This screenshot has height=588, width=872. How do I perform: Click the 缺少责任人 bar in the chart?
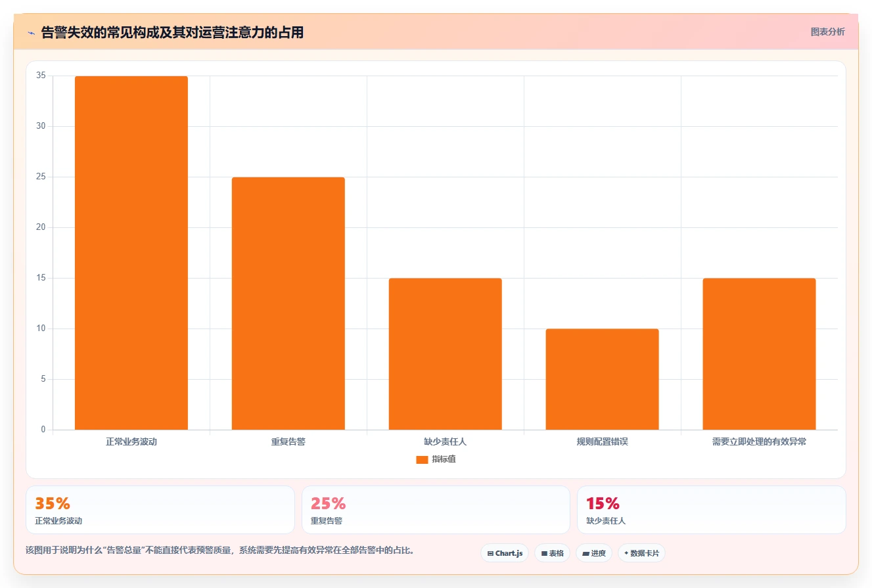pyautogui.click(x=446, y=354)
